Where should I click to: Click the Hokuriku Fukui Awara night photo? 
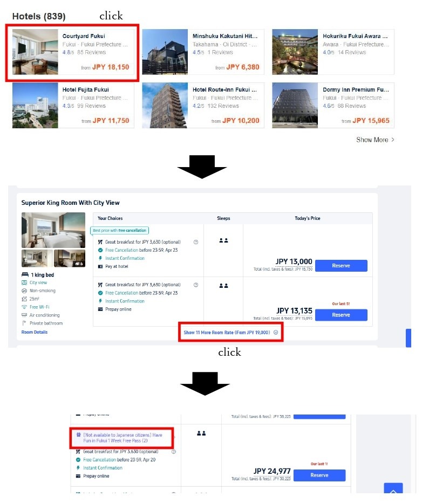click(x=295, y=52)
